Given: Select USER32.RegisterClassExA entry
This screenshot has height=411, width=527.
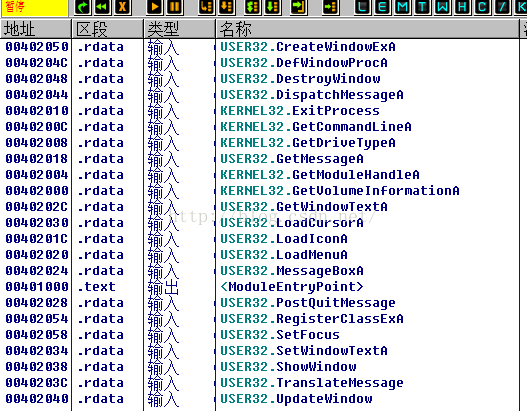Looking at the screenshot, I should click(312, 319).
